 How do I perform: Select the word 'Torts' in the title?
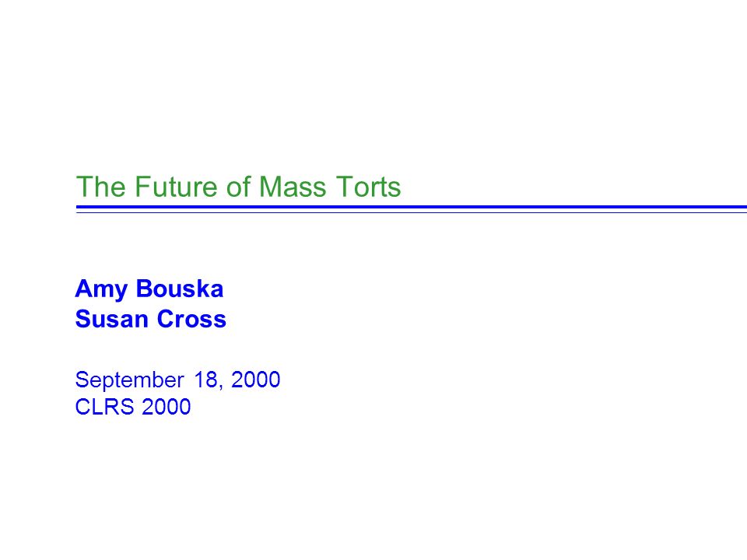coord(368,187)
